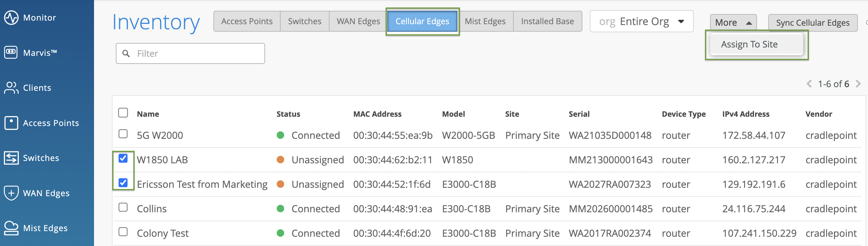Image resolution: width=868 pixels, height=246 pixels.
Task: Click the search magnifier in Filter box
Action: (126, 53)
